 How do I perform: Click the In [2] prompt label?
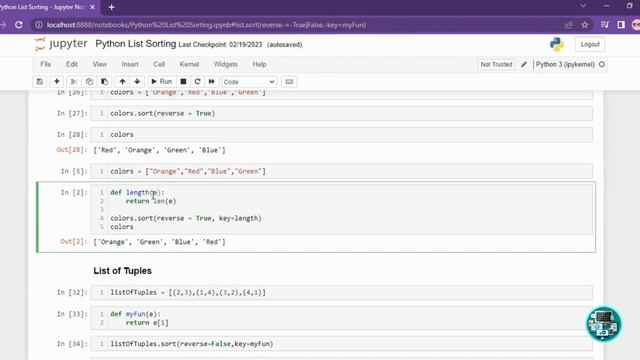click(x=74, y=193)
